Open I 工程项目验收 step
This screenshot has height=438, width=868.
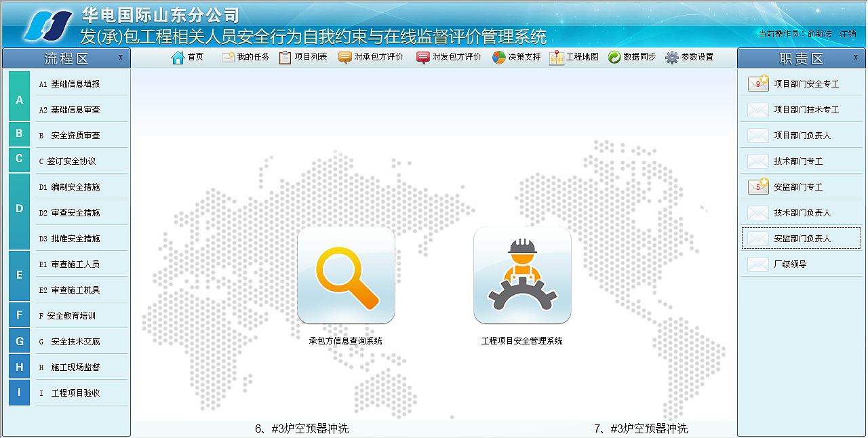(69, 393)
